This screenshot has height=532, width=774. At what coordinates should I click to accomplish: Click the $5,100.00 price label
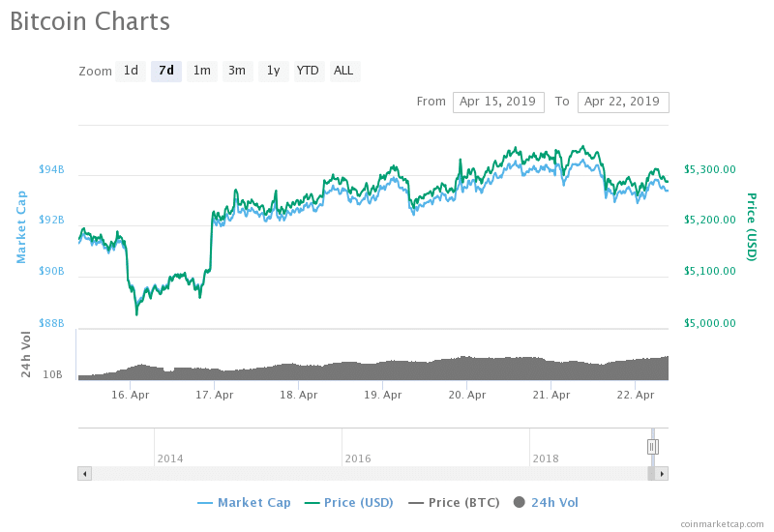pos(710,272)
